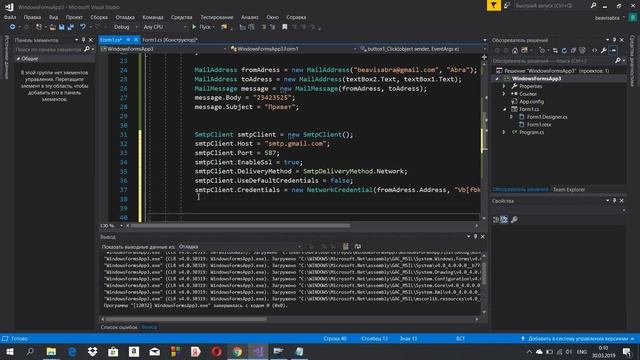Click the View Code icon in Solution Explorer toolbar
640x360 pixels.
coord(594,50)
